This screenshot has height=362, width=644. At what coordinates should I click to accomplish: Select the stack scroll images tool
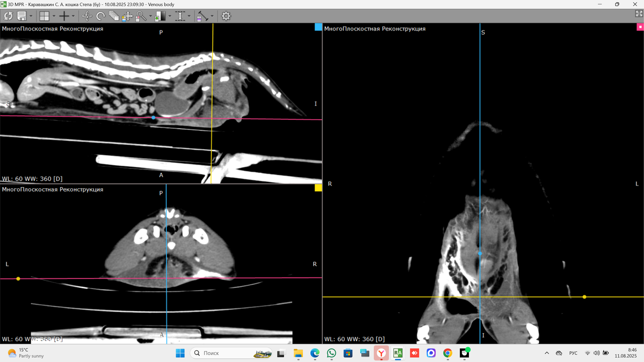coord(114,16)
